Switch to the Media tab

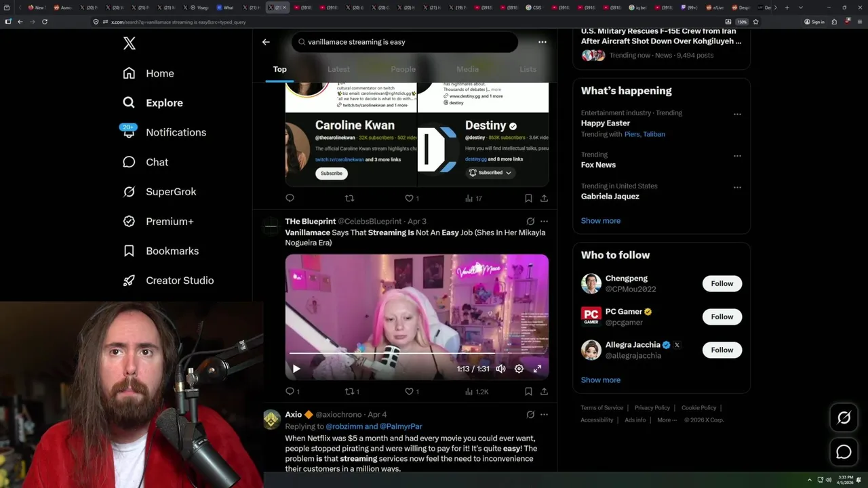467,69
